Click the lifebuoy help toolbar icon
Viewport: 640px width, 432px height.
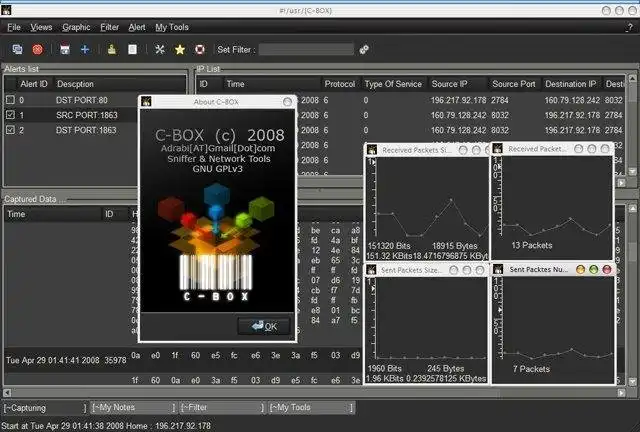tap(200, 49)
